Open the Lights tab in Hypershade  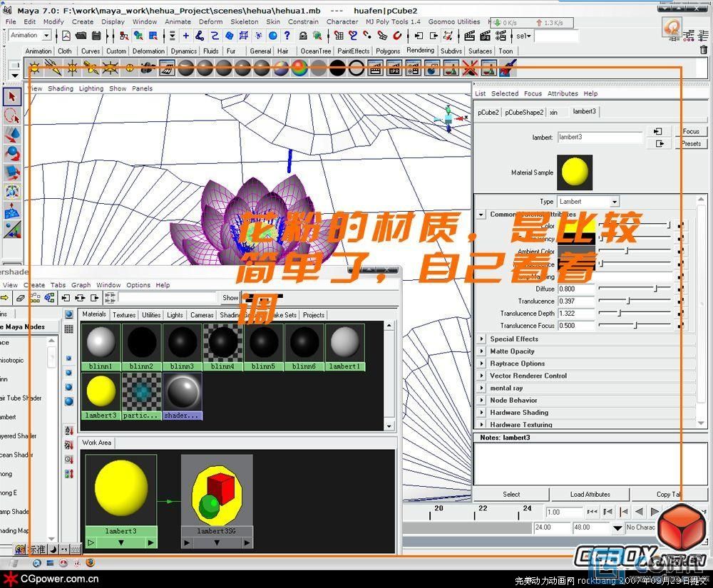click(x=175, y=315)
